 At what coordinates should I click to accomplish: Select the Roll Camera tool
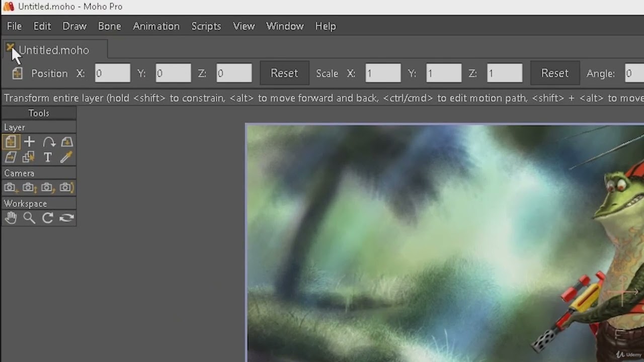[48, 188]
